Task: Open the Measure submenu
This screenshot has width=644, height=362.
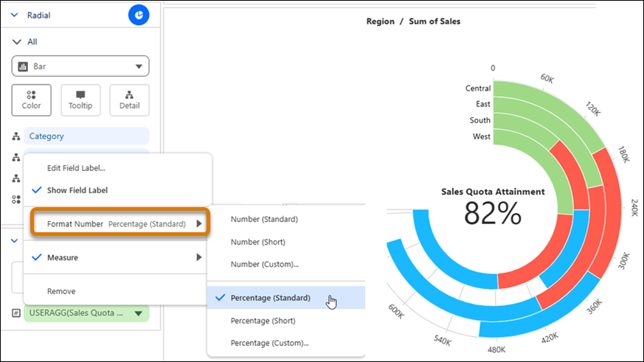Action: (x=117, y=257)
